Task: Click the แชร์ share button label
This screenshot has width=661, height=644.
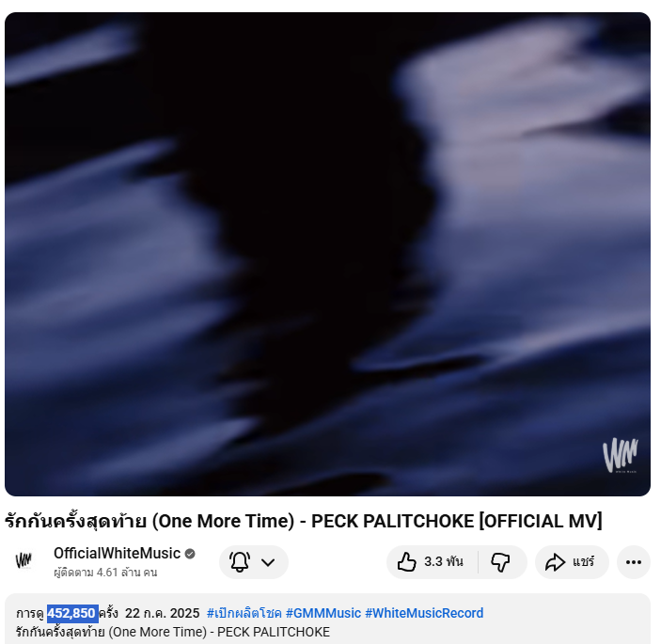Action: click(x=584, y=562)
